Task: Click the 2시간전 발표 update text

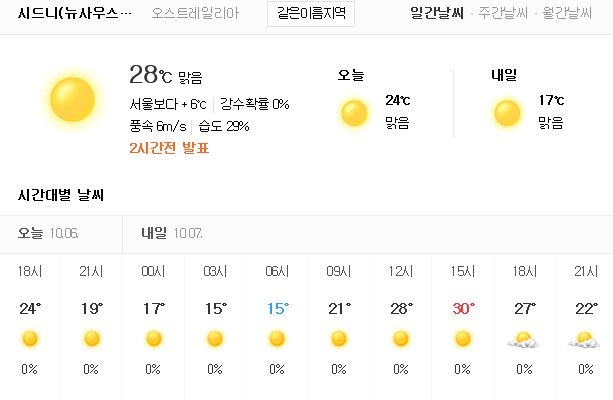Action: [169, 148]
